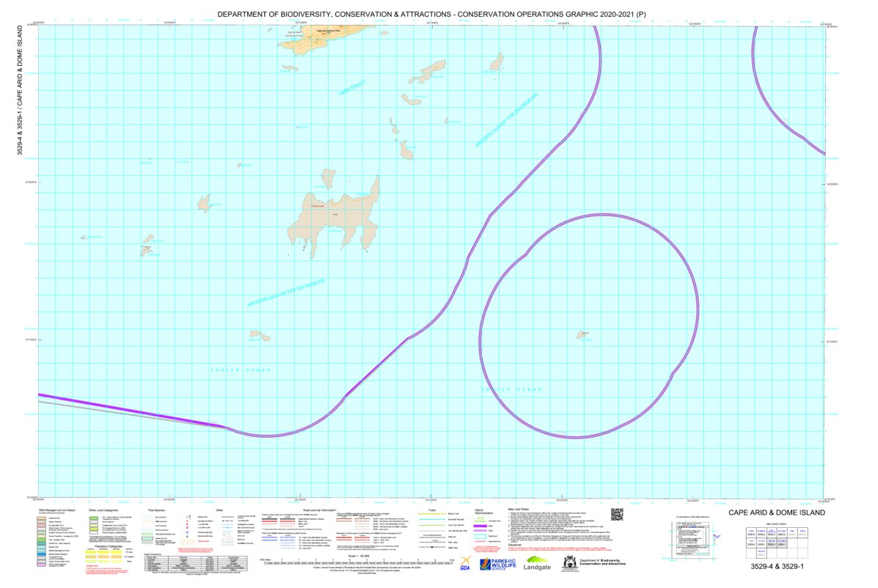
Task: Click the red Disclaimer heading
Action: (515, 545)
